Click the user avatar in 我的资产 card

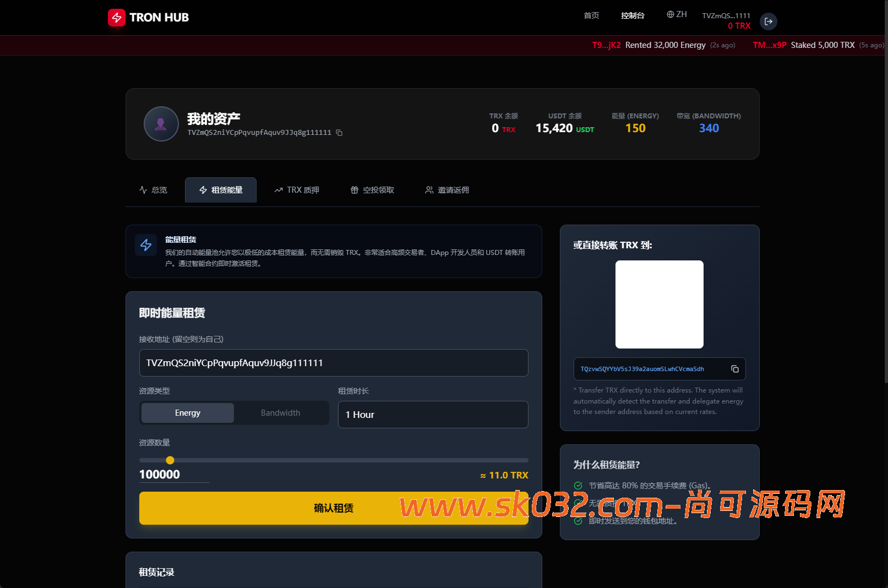[161, 124]
